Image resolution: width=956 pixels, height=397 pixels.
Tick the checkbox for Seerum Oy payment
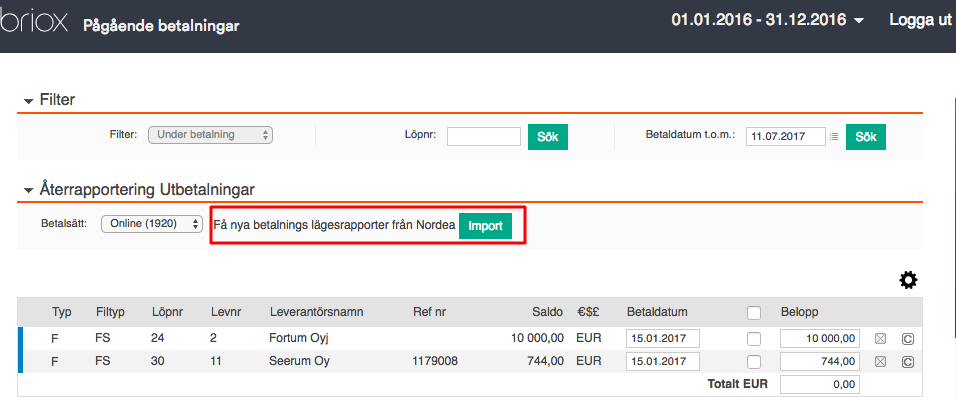[x=754, y=362]
